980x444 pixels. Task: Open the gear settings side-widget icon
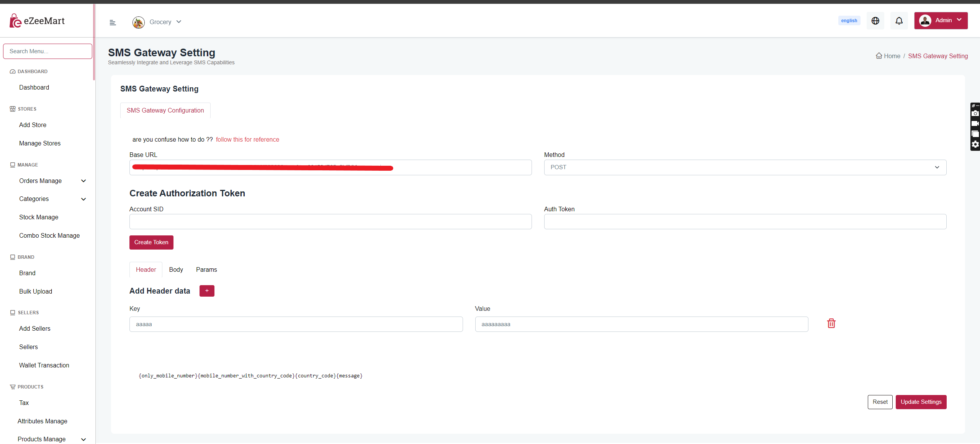click(975, 144)
